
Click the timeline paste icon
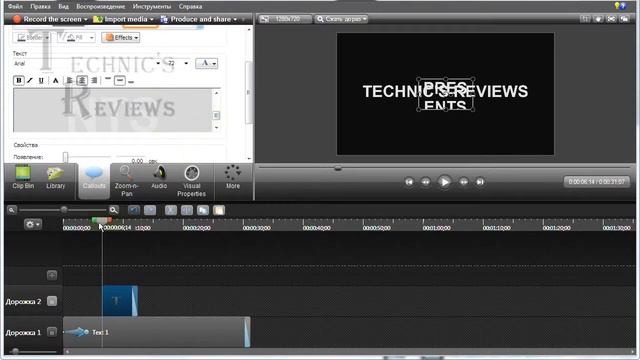(219, 210)
